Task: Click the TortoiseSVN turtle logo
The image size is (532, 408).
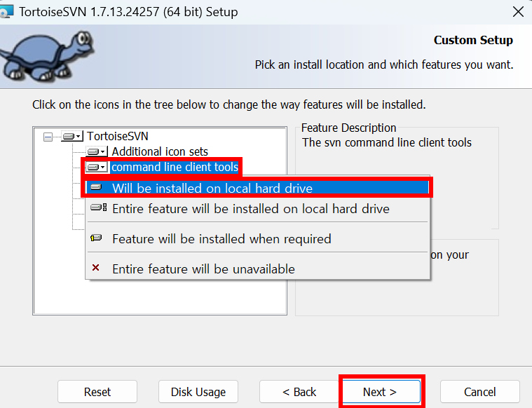Action: pos(46,56)
